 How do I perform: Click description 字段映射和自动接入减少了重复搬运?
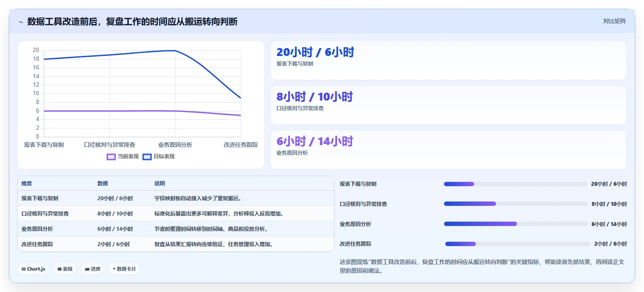click(197, 198)
